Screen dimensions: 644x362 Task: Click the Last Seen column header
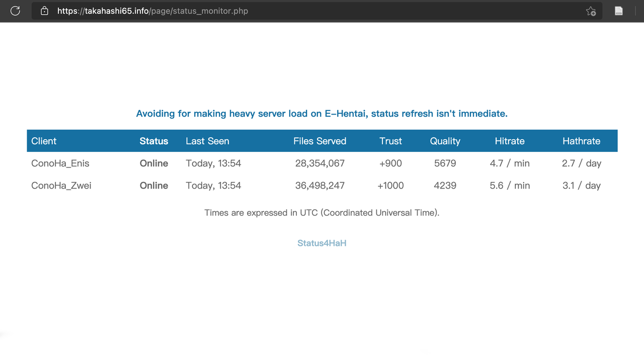pyautogui.click(x=207, y=141)
